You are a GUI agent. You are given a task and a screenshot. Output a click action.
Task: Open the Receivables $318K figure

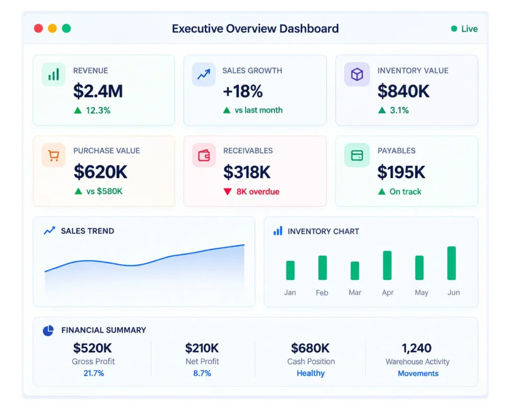(247, 172)
